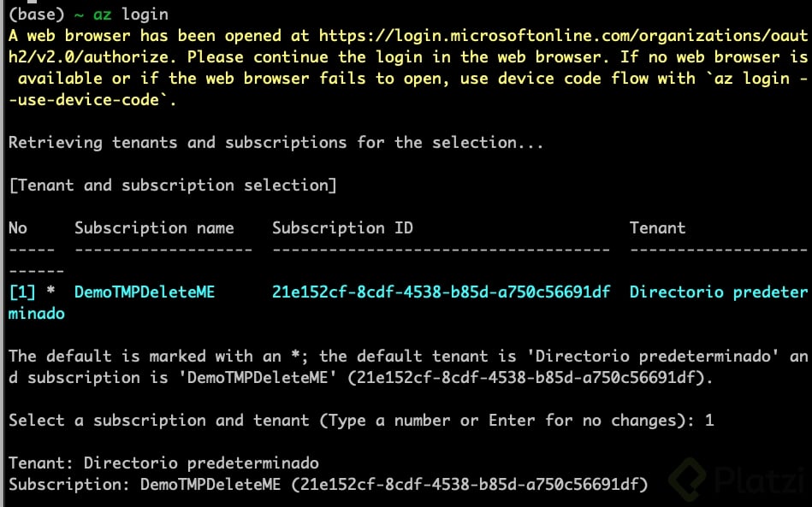812x507 pixels.
Task: Click the '(base)' environment prompt
Action: tap(36, 15)
